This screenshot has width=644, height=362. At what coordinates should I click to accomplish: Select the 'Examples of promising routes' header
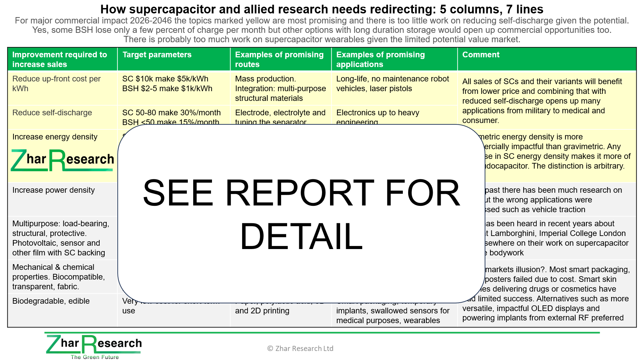pyautogui.click(x=279, y=59)
